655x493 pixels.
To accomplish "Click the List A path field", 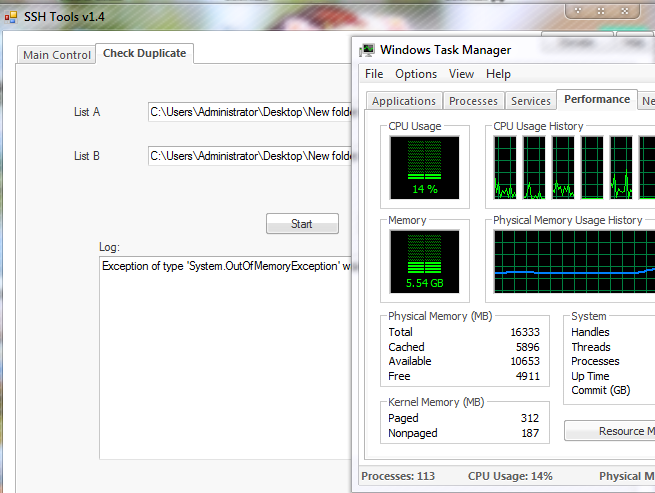I will (x=250, y=112).
